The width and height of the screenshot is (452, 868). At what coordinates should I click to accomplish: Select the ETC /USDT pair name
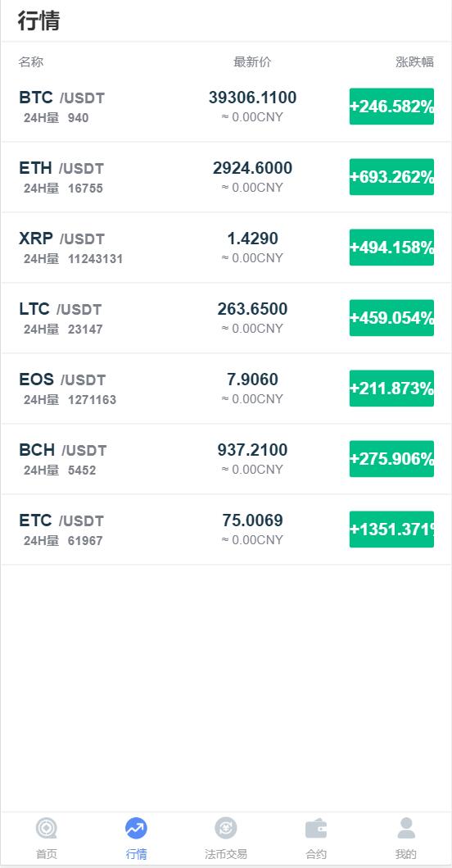point(61,521)
